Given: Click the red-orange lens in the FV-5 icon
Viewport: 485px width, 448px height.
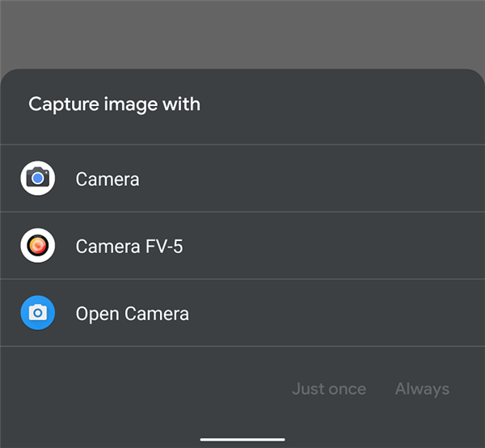Looking at the screenshot, I should [37, 245].
